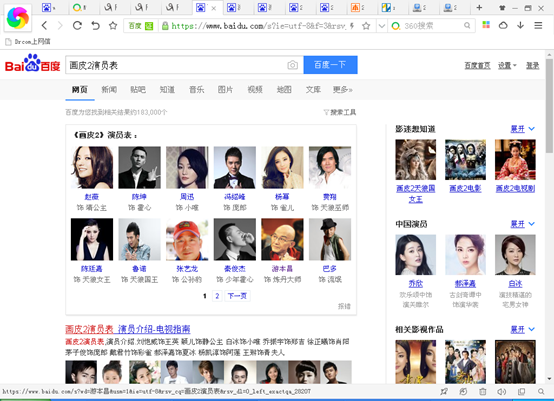This screenshot has width=554, height=401.
Task: Click the 周迅 name link
Action: coord(187,197)
